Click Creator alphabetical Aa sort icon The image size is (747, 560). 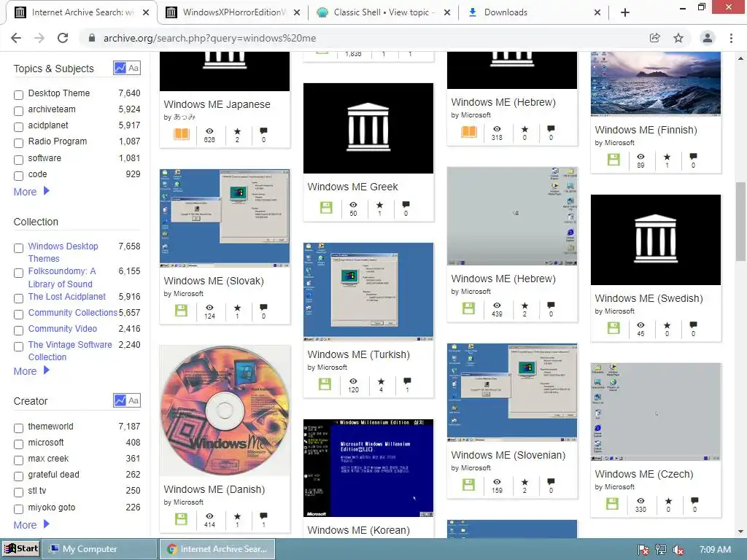(134, 400)
